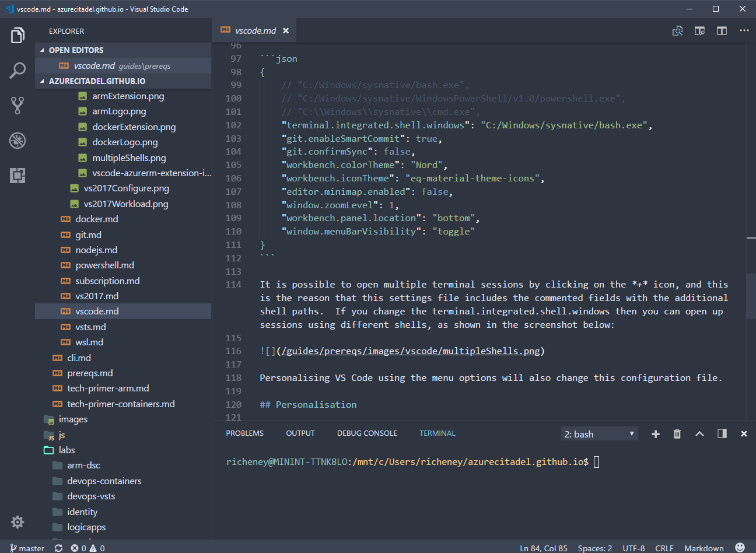Close the vscode.md editor tab
The width and height of the screenshot is (756, 553).
tap(286, 31)
